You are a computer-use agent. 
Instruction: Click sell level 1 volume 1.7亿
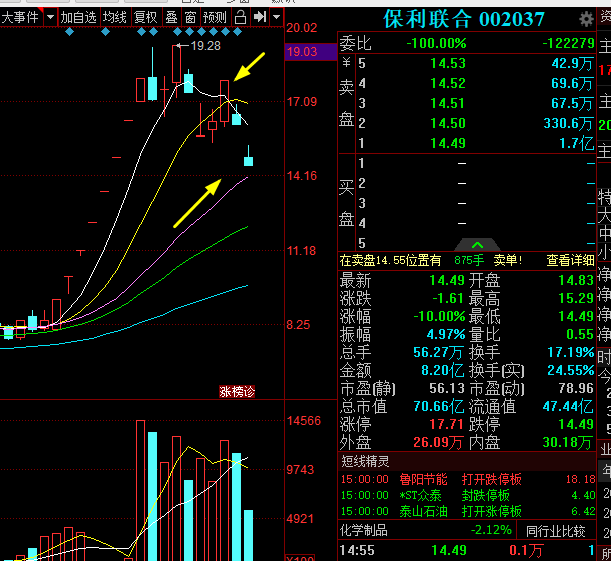[x=576, y=143]
